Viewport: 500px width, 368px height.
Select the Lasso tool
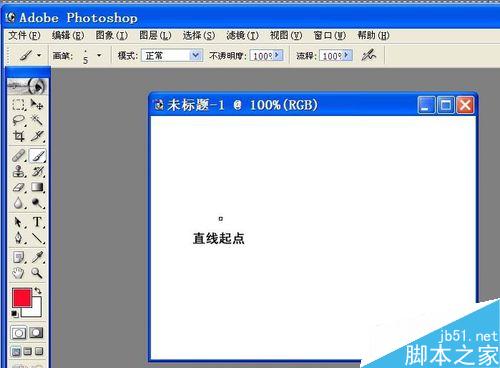pyautogui.click(x=19, y=120)
